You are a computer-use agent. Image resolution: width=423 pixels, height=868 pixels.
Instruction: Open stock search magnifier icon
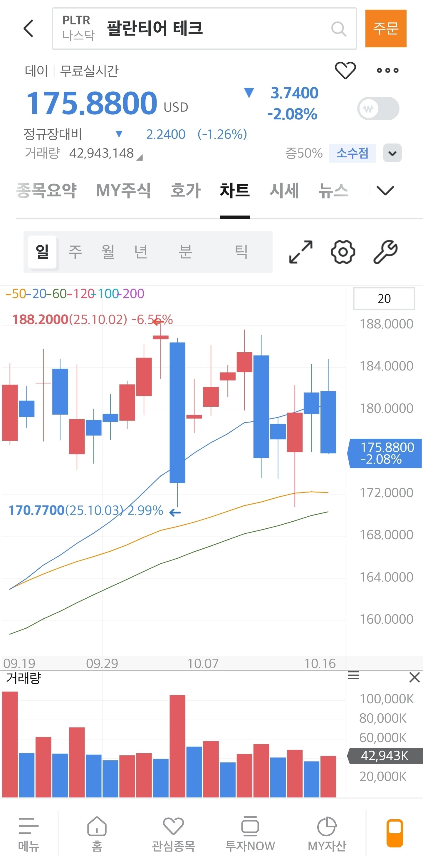[338, 29]
